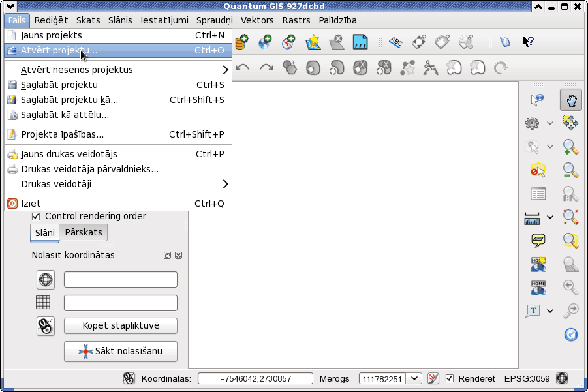Click the Pan Map to Selection icon
This screenshot has width=588, height=392.
[570, 123]
